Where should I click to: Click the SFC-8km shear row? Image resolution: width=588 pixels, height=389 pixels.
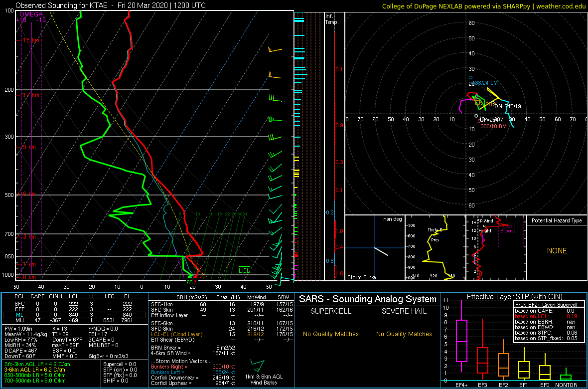[222, 329]
